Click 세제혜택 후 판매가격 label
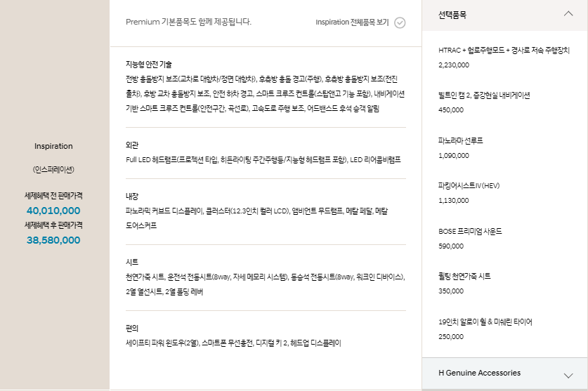588x391 pixels. 53,225
